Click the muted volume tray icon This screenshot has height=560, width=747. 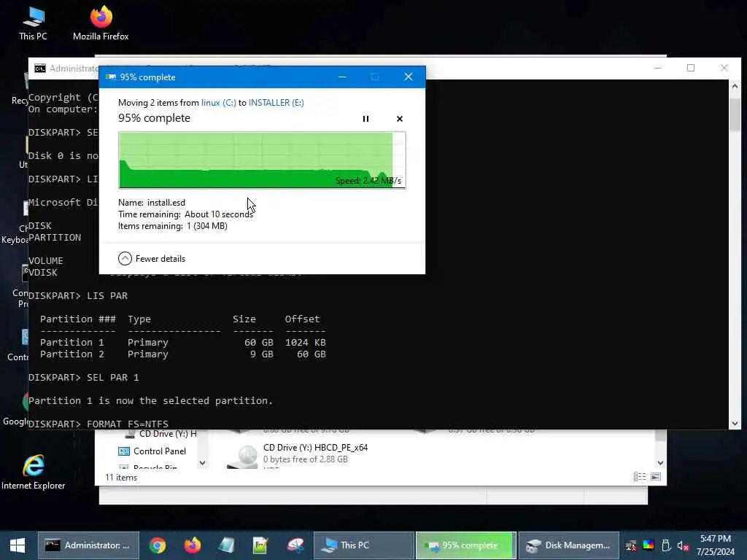[x=683, y=545]
